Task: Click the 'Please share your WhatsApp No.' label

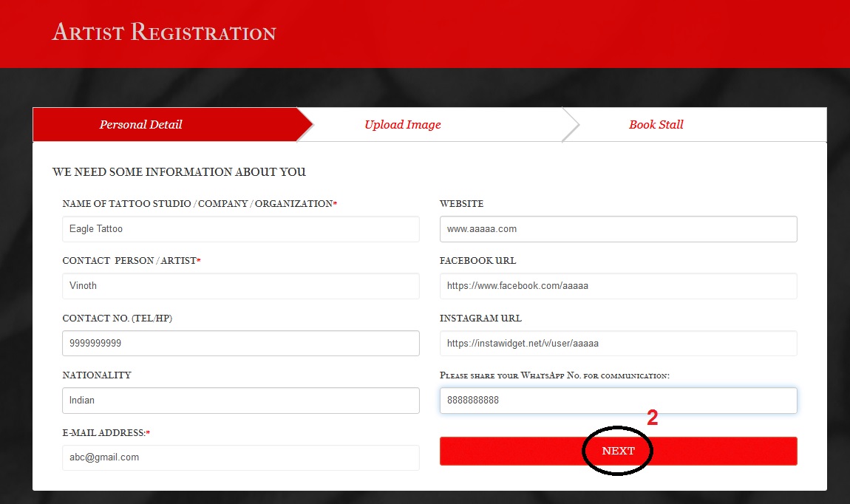Action: click(554, 375)
